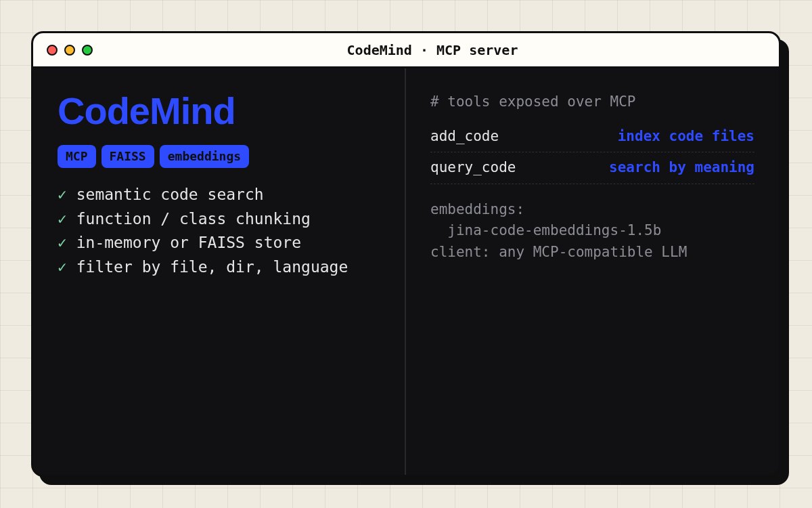Screen dimensions: 812x508
Task: Click the jina-code-embeddings-1.5b model name
Action: pyautogui.click(x=554, y=230)
